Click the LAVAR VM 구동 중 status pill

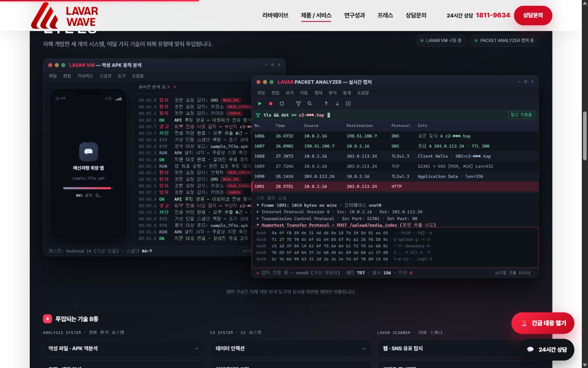pos(441,40)
